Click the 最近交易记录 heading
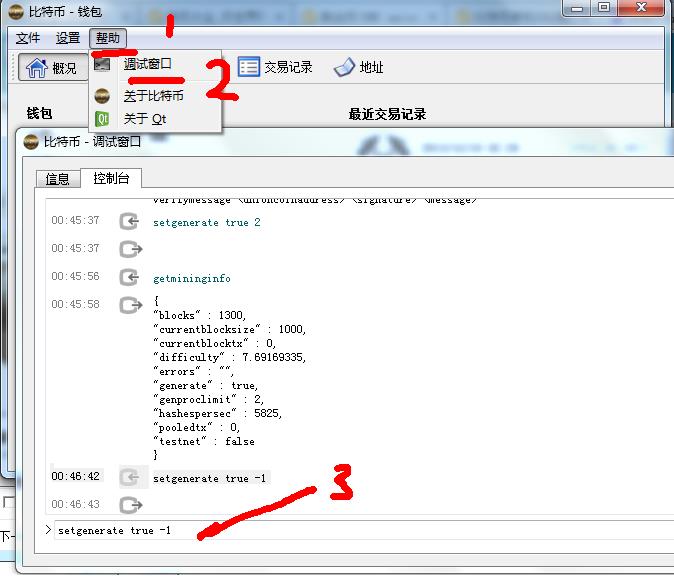674x578 pixels. (388, 114)
